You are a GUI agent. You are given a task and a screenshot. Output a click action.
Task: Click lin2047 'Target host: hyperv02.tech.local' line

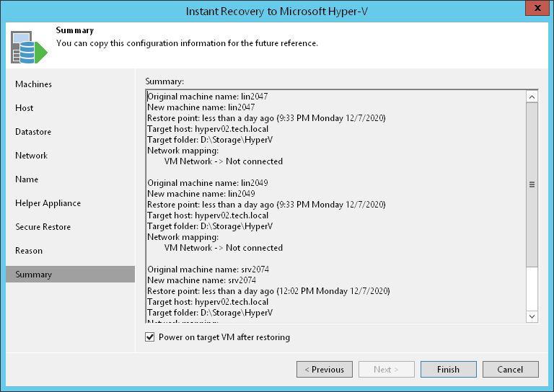[x=208, y=129]
